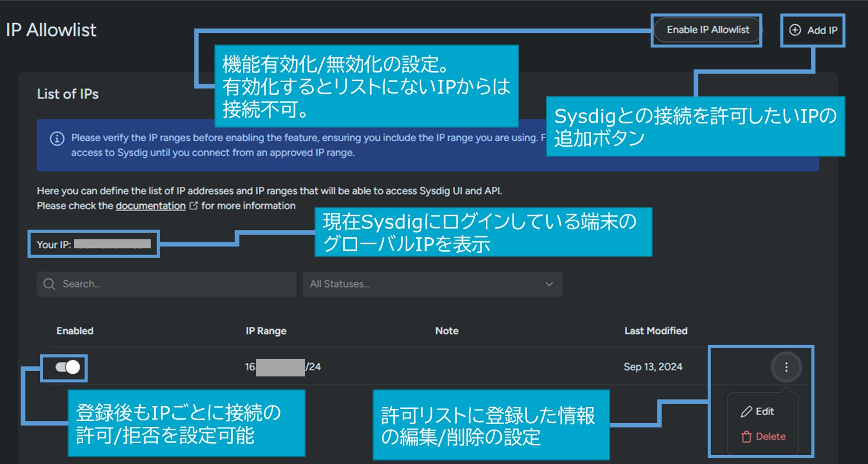Select the Sep 13, 2024 date cell
Screen dimensions: 868x464
point(653,367)
